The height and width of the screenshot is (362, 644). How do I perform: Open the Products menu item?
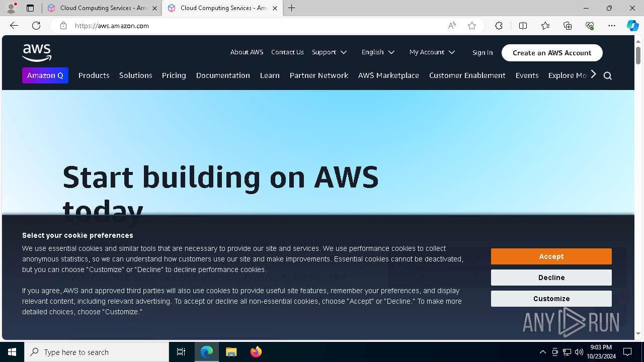click(94, 75)
